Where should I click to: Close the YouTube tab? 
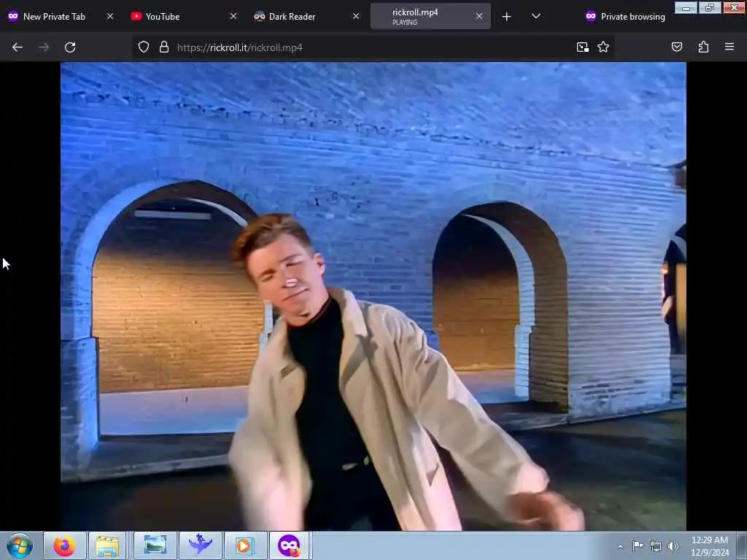(233, 16)
